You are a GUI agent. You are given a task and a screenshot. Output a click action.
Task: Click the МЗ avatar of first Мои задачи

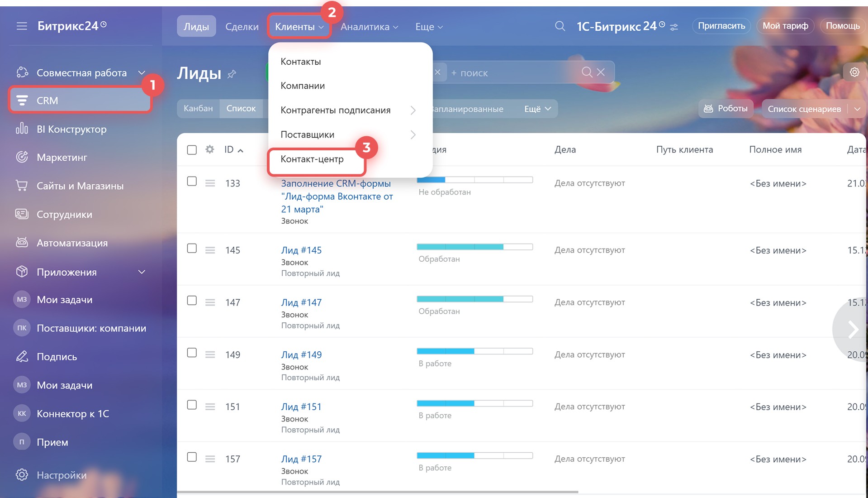22,299
